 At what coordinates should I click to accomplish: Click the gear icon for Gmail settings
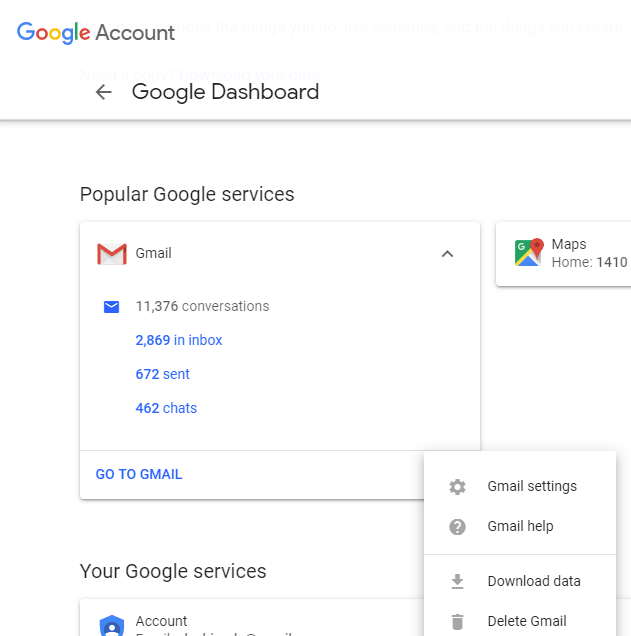pos(458,487)
